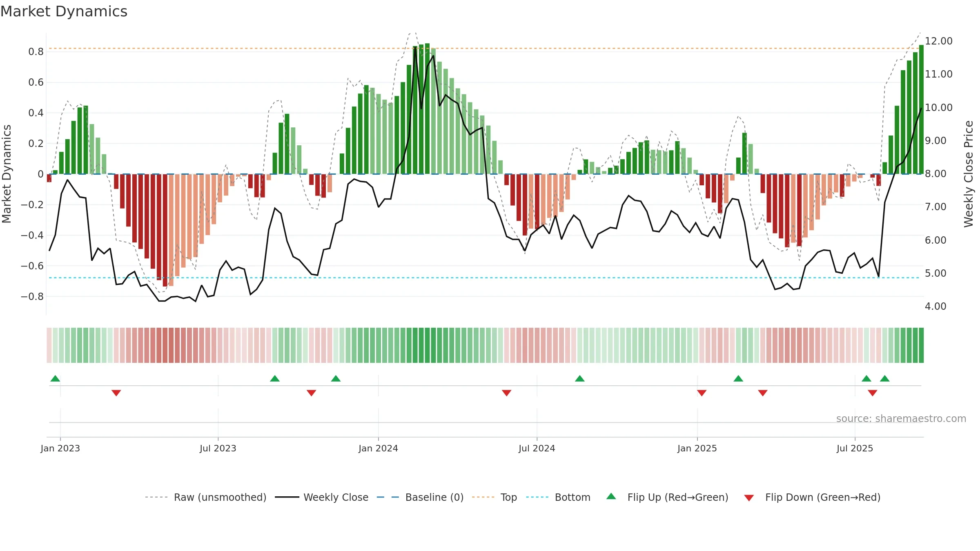Click the Jul 2023 x-axis label

pyautogui.click(x=218, y=448)
